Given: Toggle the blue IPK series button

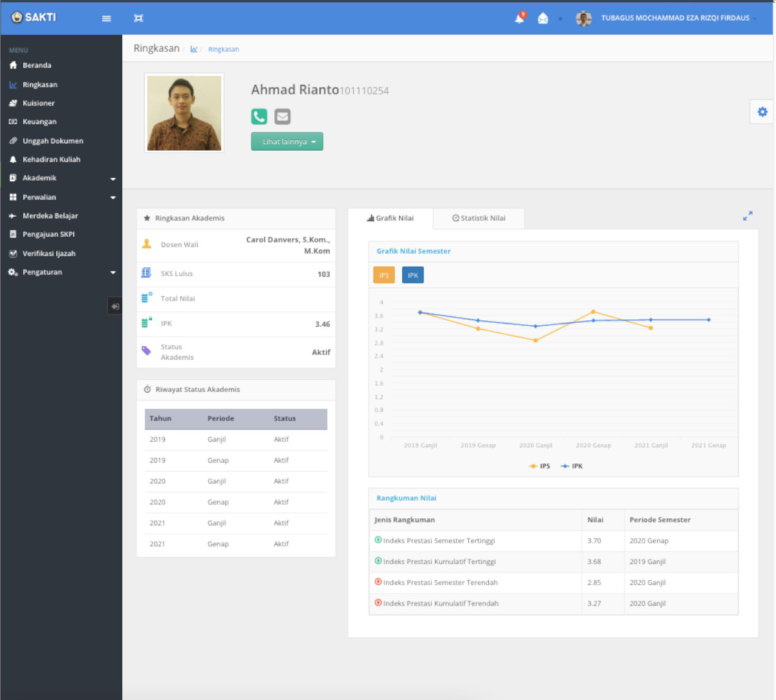Looking at the screenshot, I should pyautogui.click(x=413, y=276).
